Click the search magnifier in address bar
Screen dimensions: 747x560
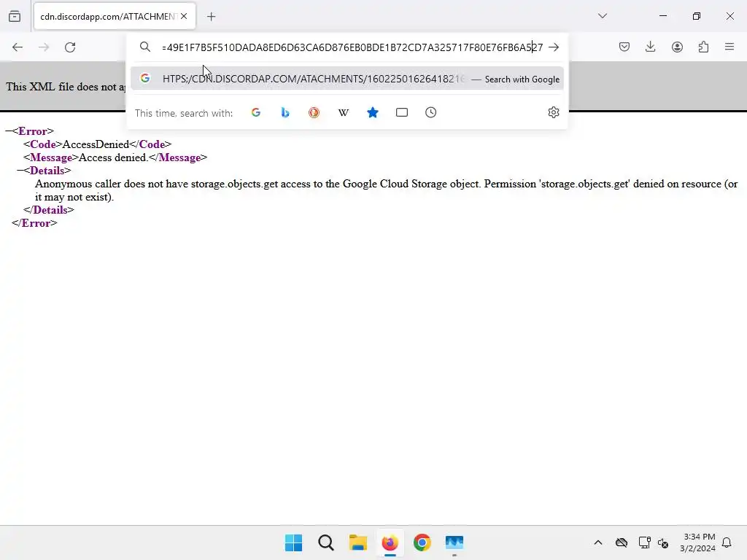pyautogui.click(x=145, y=47)
